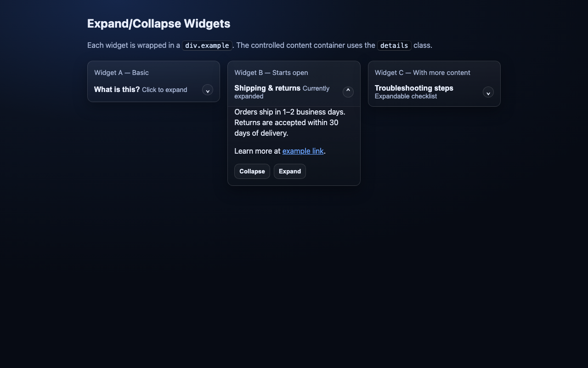Select the 'Widget B — Starts open' header label
Image resolution: width=588 pixels, height=368 pixels.
pyautogui.click(x=271, y=73)
